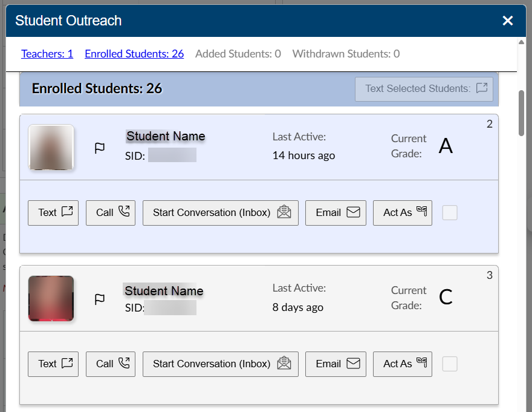532x412 pixels.
Task: Check the selection checkbox for the second student
Action: point(450,364)
